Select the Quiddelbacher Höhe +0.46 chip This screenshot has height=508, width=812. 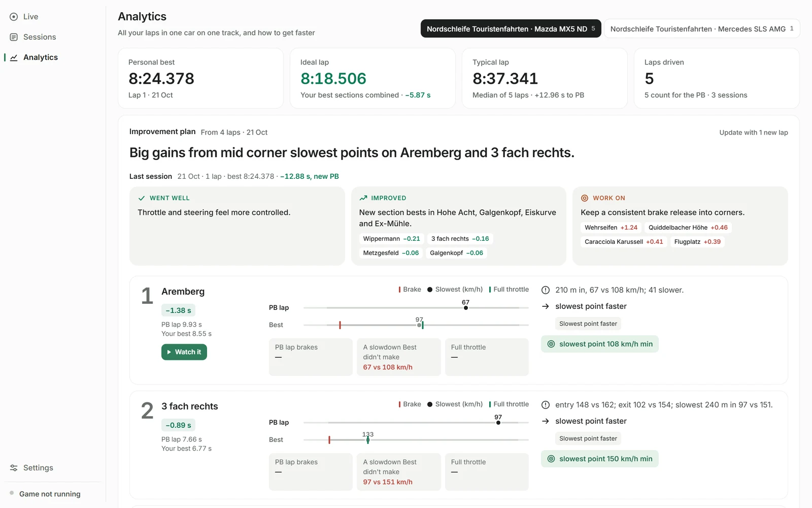point(688,228)
